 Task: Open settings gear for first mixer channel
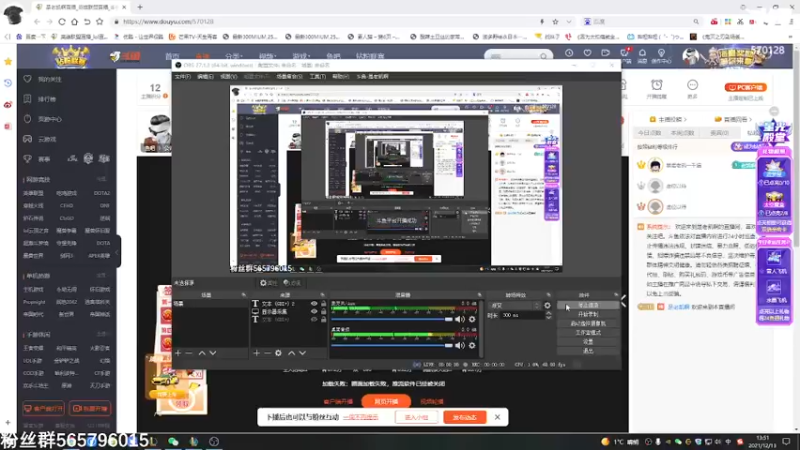472,319
